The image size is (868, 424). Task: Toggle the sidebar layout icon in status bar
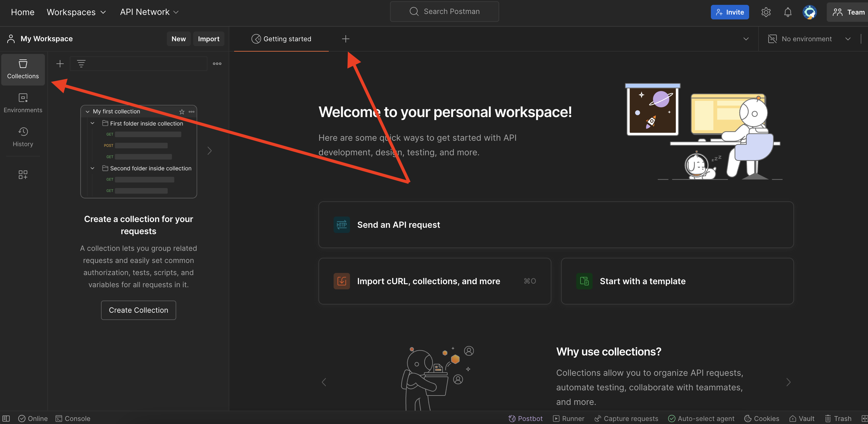coord(6,418)
